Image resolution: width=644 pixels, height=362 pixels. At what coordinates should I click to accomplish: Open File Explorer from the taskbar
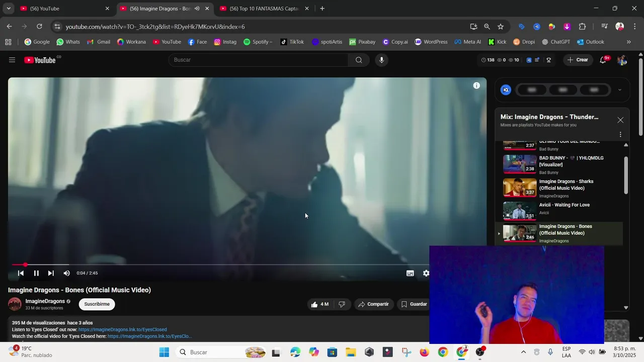pyautogui.click(x=351, y=352)
